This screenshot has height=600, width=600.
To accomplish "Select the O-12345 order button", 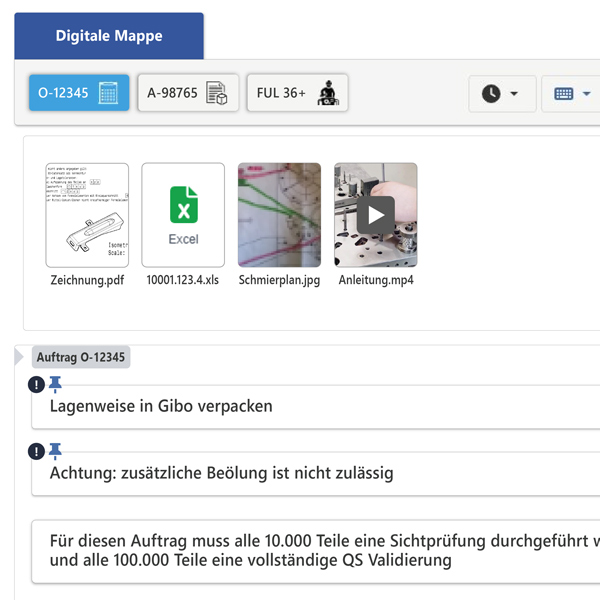I will click(79, 93).
